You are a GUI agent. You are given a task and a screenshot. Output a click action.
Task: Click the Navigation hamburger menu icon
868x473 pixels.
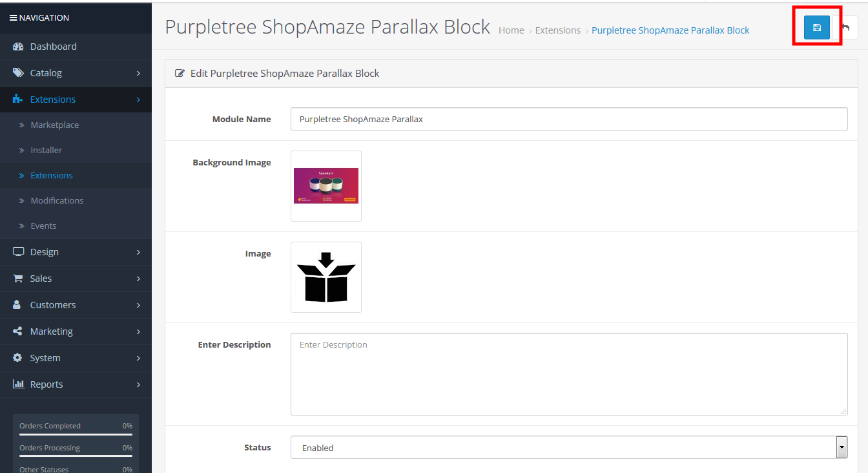pyautogui.click(x=13, y=17)
